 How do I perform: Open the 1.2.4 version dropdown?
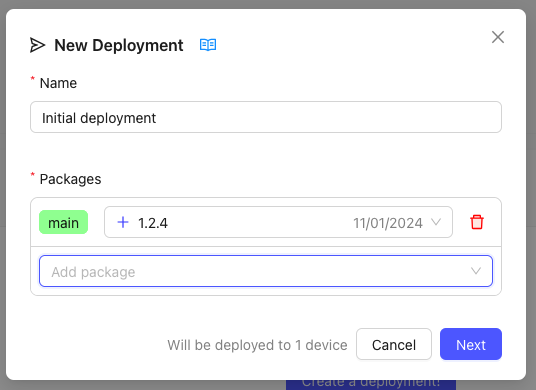coord(278,222)
